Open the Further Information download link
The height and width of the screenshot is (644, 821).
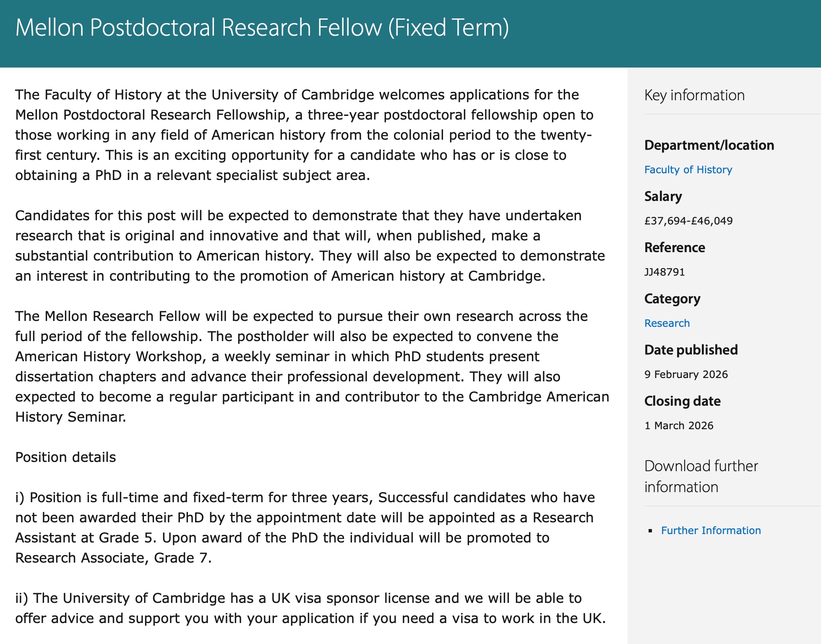click(x=711, y=530)
